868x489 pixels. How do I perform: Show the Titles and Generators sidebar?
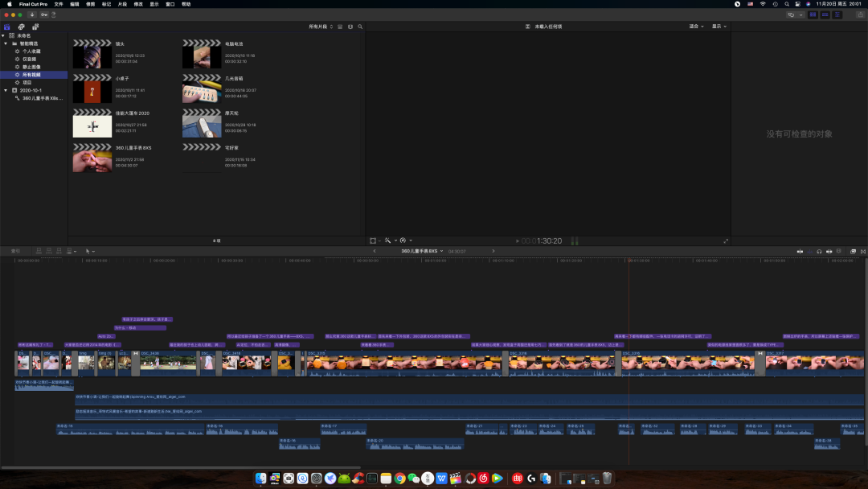click(x=35, y=27)
